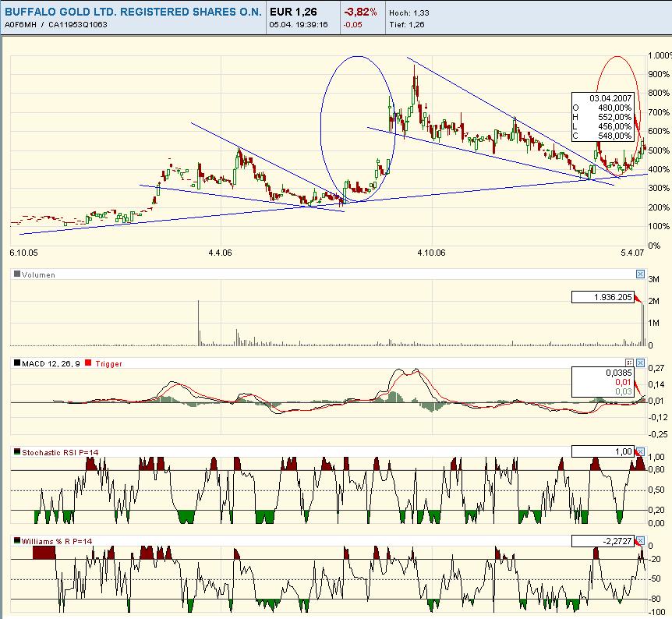This screenshot has height=619, width=672.
Task: Click the tall volume spike near 4.4.06
Action: tap(199, 323)
